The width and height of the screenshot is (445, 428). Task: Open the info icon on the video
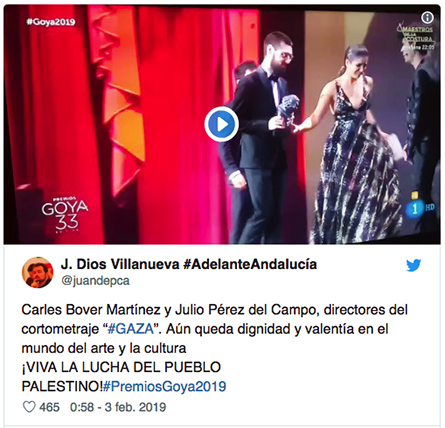[x=427, y=17]
